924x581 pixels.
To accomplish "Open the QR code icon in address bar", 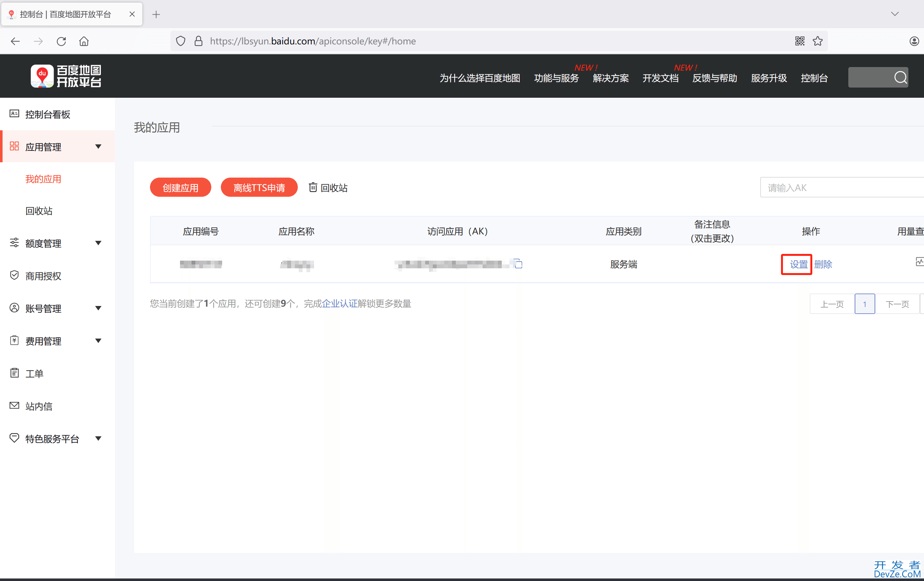I will point(800,41).
